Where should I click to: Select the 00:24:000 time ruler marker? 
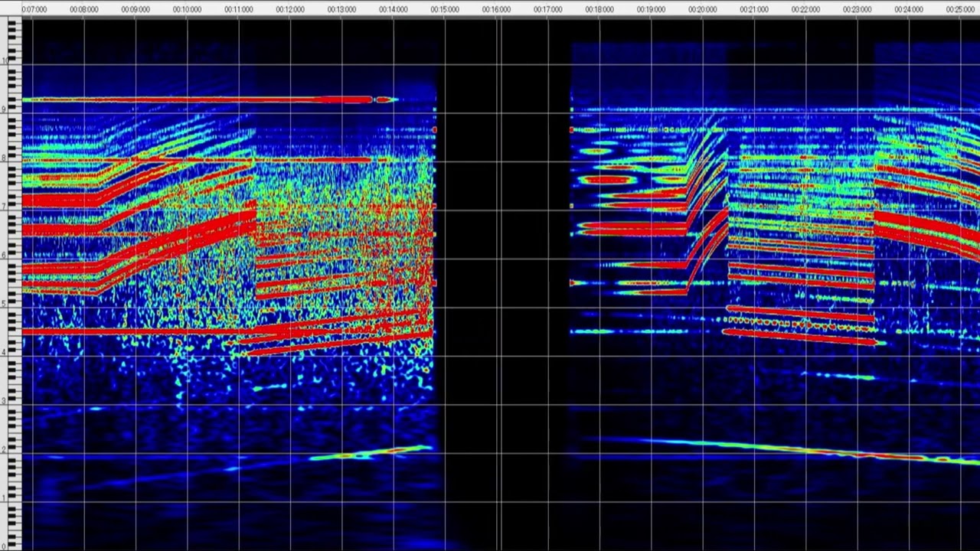909,9
